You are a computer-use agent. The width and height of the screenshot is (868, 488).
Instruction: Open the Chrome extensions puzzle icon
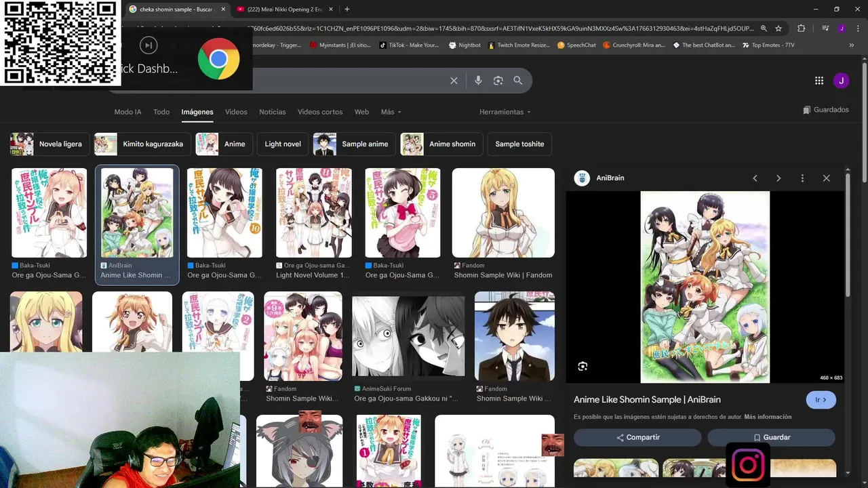802,28
